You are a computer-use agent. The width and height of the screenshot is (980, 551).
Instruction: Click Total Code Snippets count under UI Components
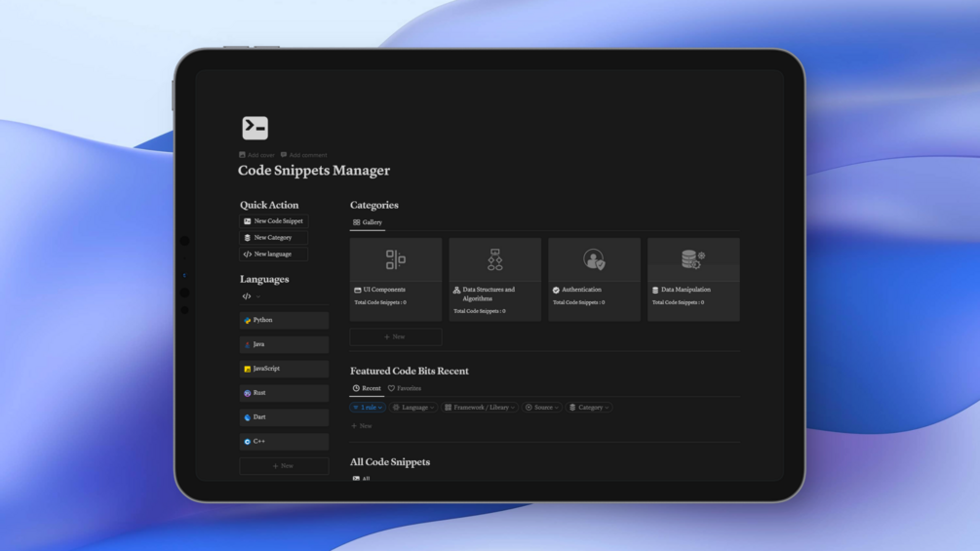[x=380, y=302]
